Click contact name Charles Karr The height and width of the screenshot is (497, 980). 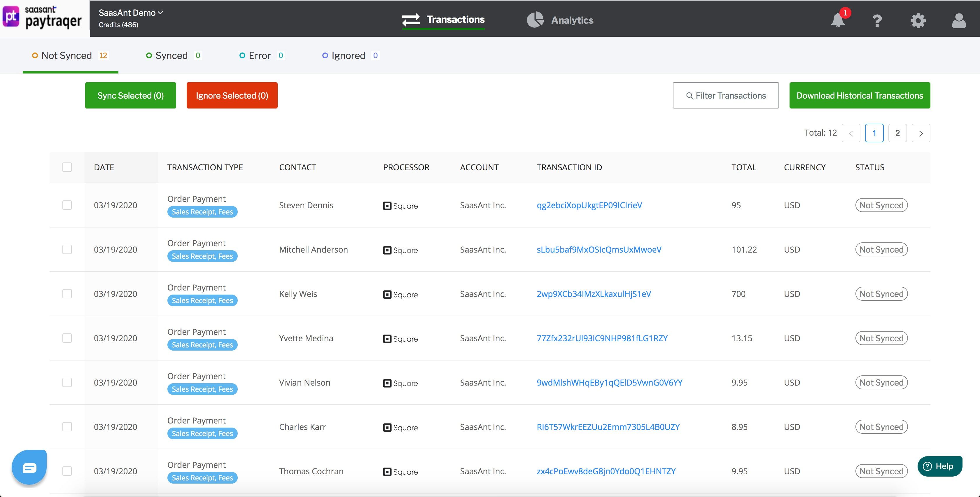tap(302, 427)
